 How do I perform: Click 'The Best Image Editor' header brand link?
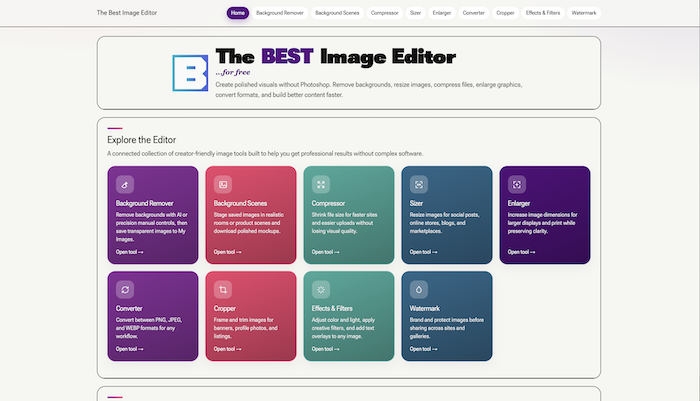tap(127, 13)
